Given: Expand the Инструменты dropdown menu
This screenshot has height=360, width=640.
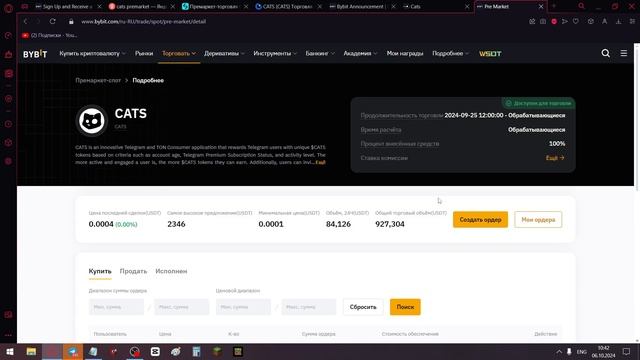Looking at the screenshot, I should click(275, 53).
